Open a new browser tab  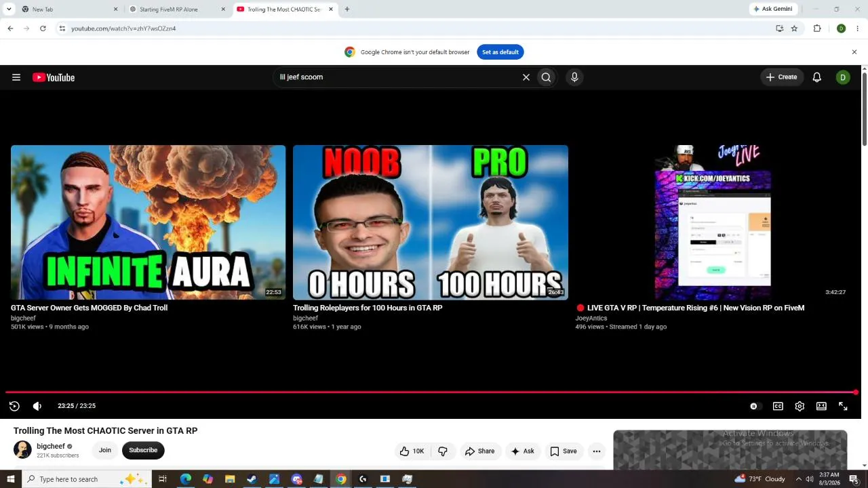(x=347, y=9)
